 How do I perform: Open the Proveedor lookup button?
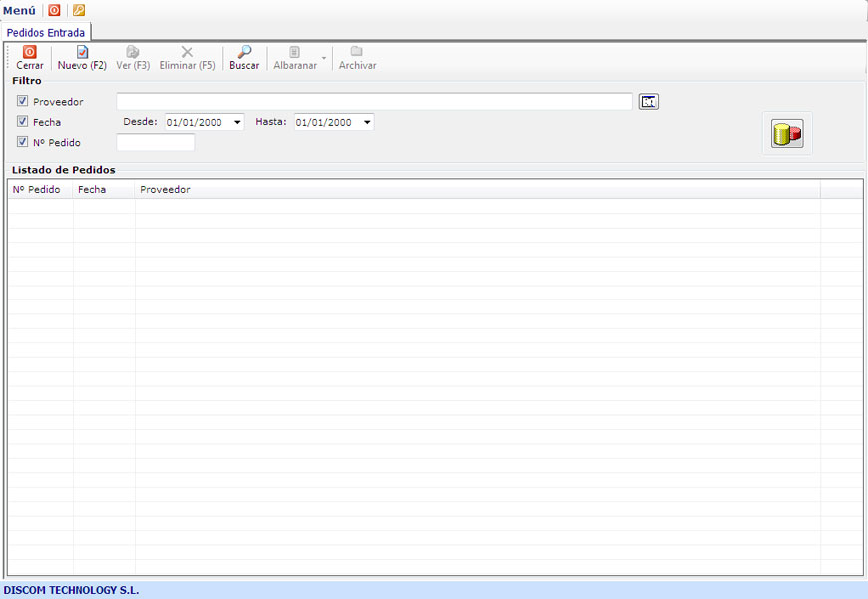pyautogui.click(x=650, y=102)
